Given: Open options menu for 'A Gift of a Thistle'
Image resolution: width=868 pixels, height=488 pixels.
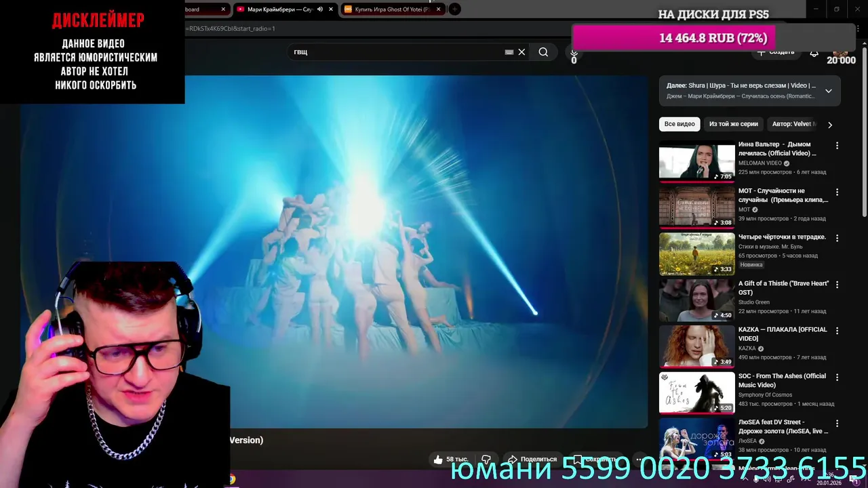Looking at the screenshot, I should [x=837, y=285].
